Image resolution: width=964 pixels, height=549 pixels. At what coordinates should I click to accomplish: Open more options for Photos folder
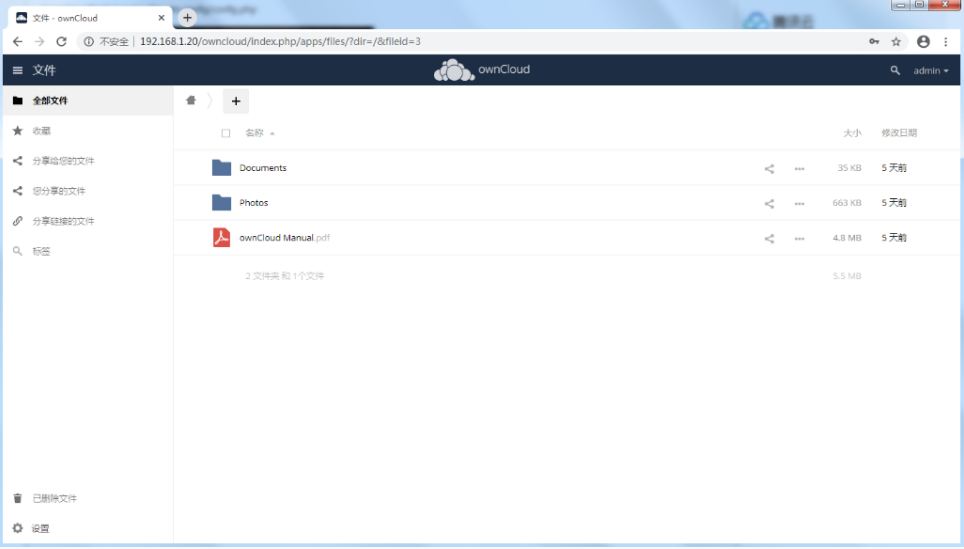coord(799,204)
